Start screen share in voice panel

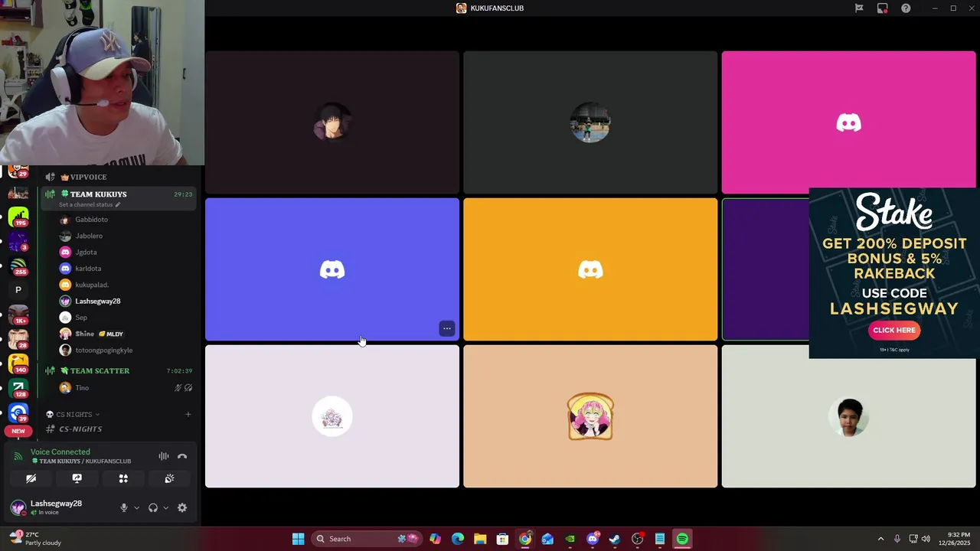click(x=77, y=478)
